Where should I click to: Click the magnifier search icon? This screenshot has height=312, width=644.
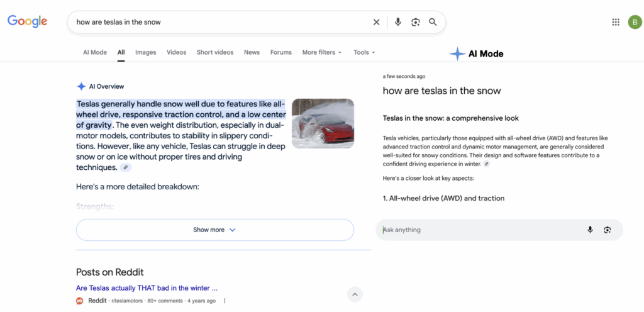[x=433, y=22]
